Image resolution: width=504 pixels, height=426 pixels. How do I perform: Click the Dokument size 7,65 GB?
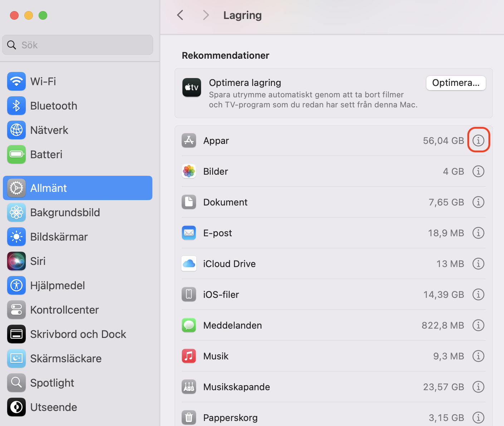coord(446,202)
